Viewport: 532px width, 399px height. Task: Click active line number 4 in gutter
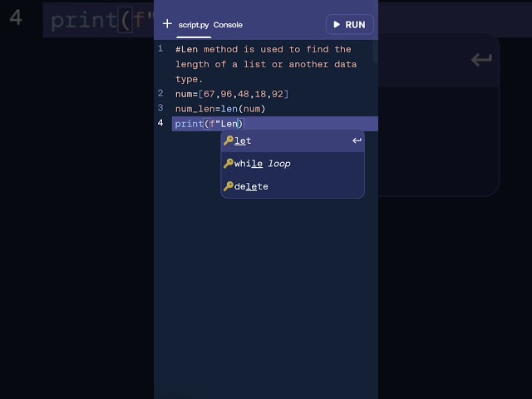160,123
